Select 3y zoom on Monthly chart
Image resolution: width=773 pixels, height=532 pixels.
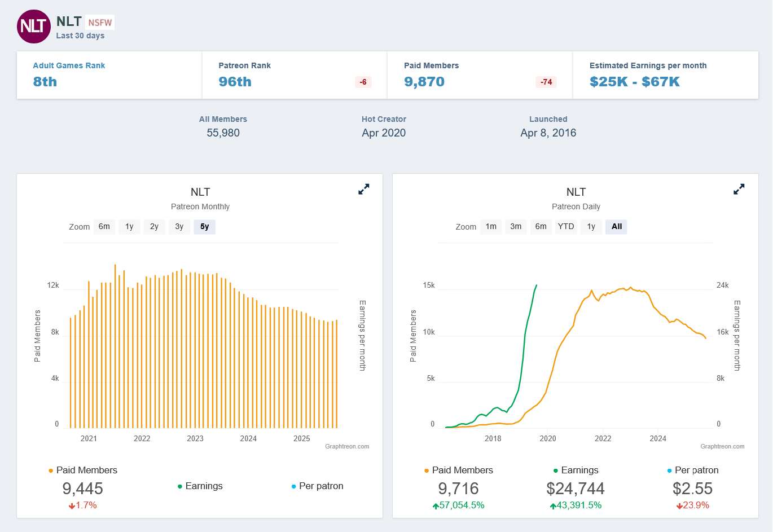[179, 227]
